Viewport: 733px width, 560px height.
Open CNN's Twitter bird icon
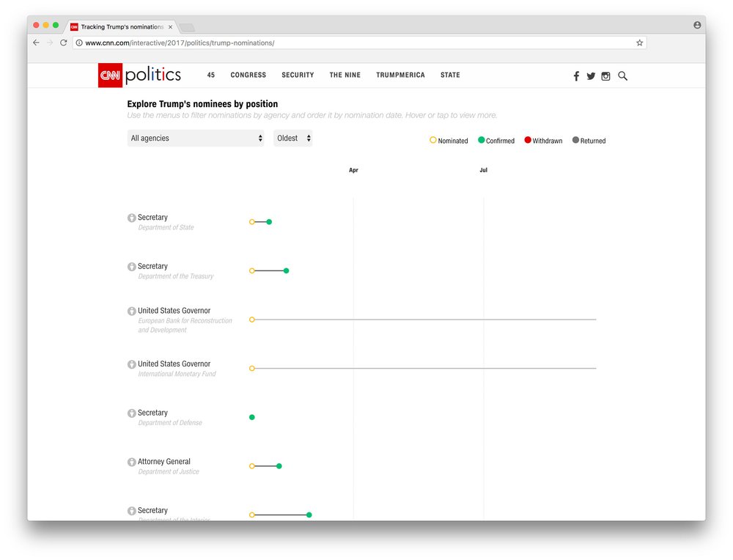tap(591, 76)
